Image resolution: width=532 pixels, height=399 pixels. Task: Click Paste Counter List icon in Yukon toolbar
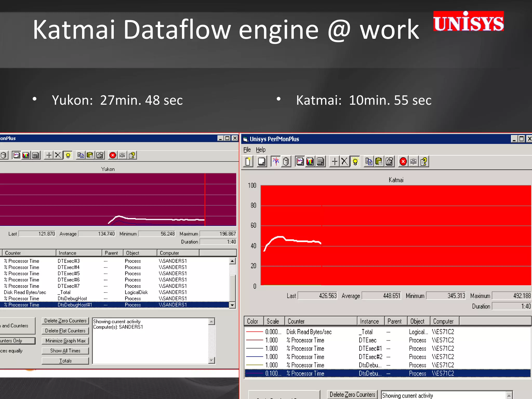pos(90,155)
